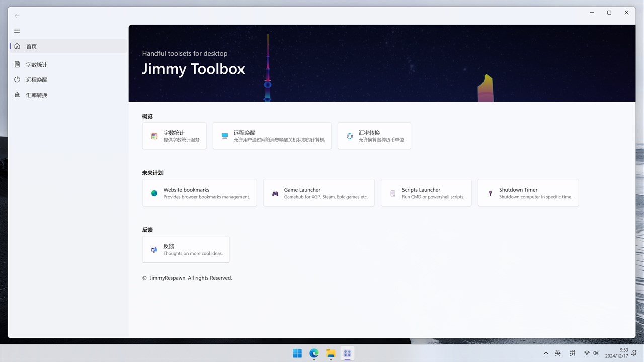Click 'Handful toolsets for desktop' subtitle
This screenshot has height=362, width=644.
(x=185, y=53)
